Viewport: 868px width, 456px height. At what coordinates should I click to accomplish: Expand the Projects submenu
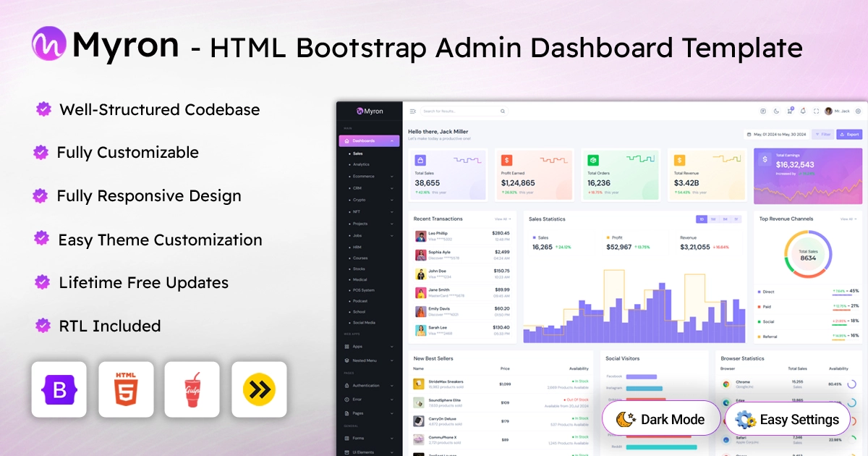[x=369, y=224]
